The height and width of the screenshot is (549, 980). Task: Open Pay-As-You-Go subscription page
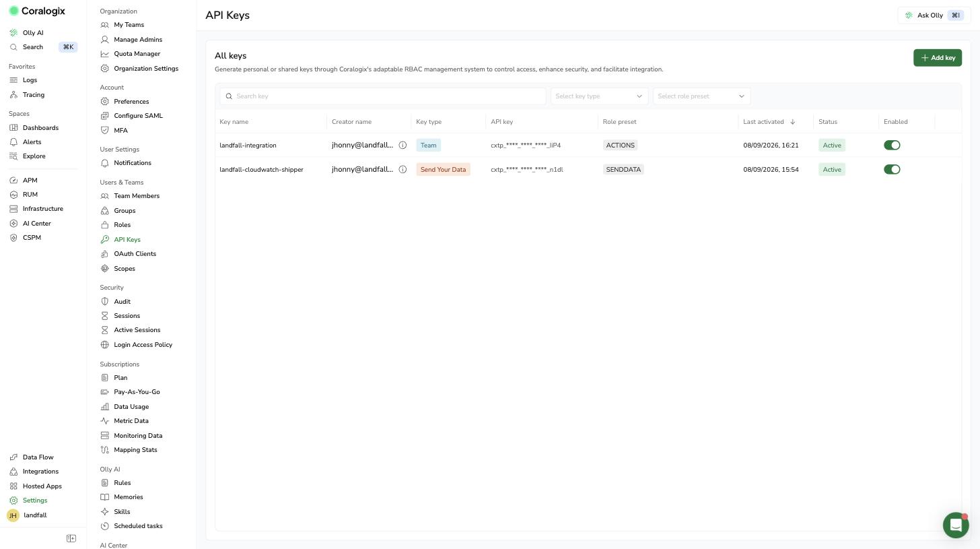[130, 392]
